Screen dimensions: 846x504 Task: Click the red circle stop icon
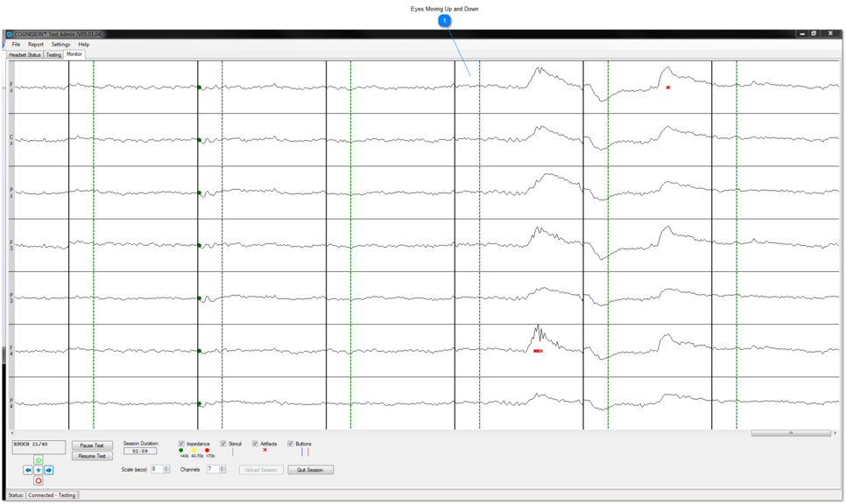[x=39, y=481]
